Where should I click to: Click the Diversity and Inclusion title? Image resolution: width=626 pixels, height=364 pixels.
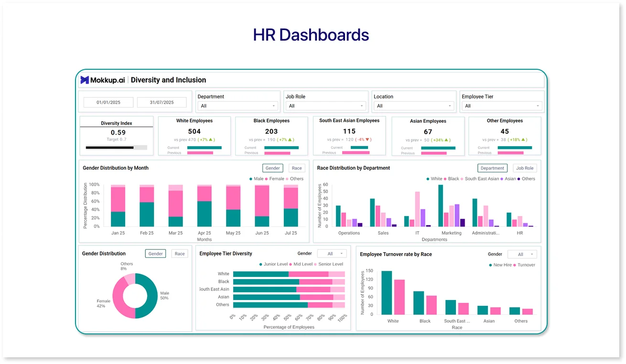(x=169, y=80)
